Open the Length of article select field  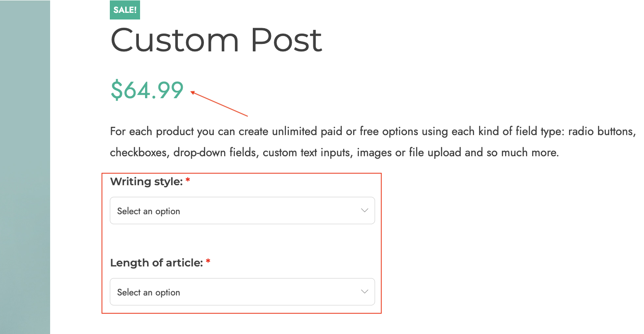242,292
